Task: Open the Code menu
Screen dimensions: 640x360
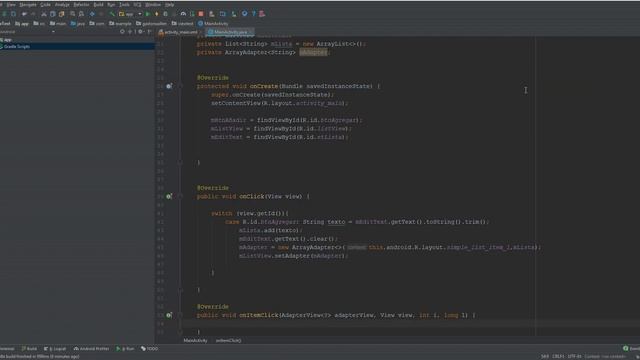Action: pyautogui.click(x=45, y=4)
